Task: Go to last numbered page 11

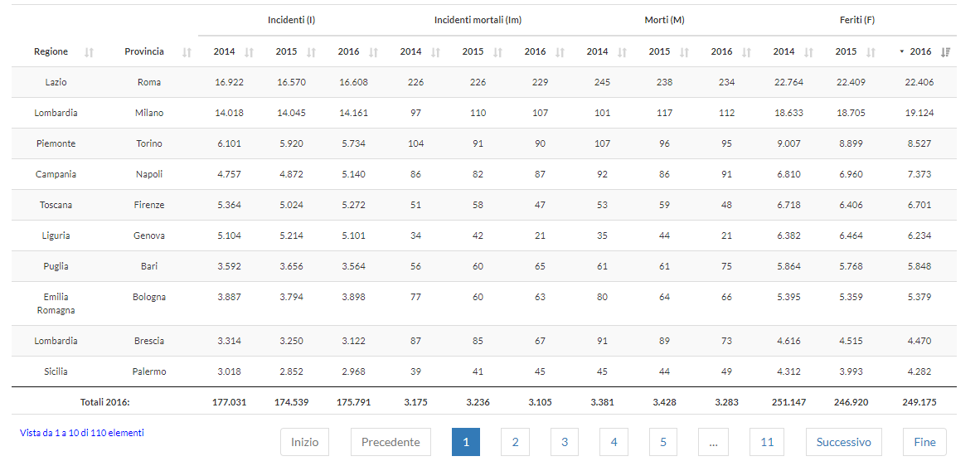Action: 767,442
